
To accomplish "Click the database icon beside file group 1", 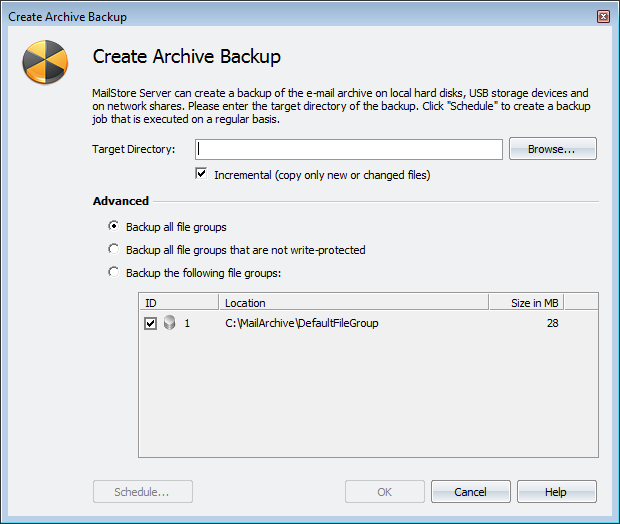I will tap(168, 323).
